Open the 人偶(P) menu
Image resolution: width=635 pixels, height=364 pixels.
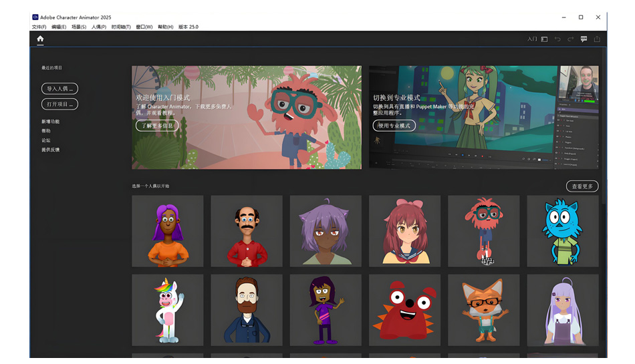(x=99, y=27)
